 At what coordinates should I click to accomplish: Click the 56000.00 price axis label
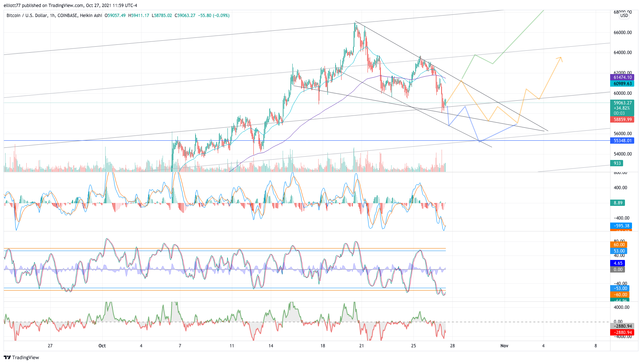pyautogui.click(x=623, y=134)
